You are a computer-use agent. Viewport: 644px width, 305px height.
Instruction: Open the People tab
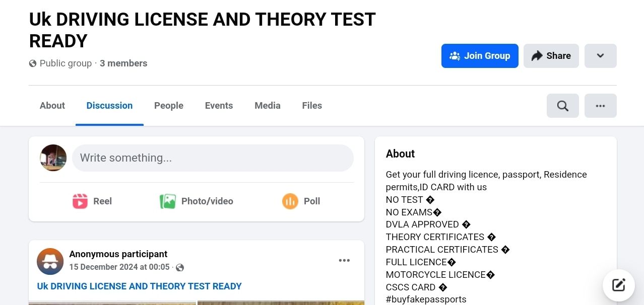169,106
